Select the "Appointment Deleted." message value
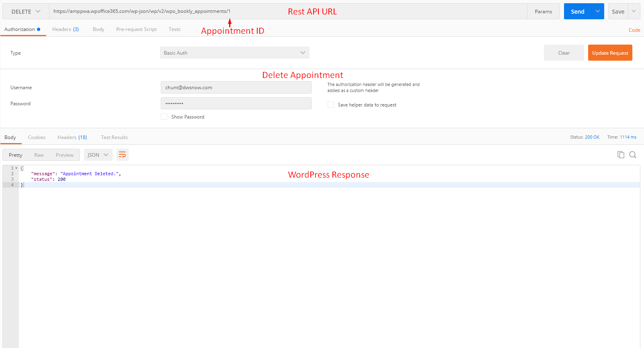The height and width of the screenshot is (348, 644). click(x=90, y=174)
